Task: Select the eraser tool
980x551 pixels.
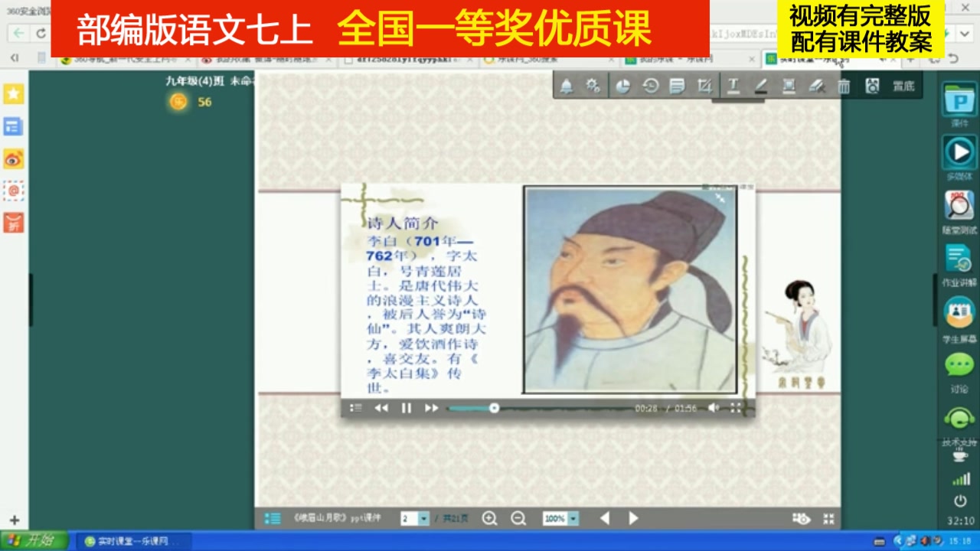Action: click(x=816, y=86)
